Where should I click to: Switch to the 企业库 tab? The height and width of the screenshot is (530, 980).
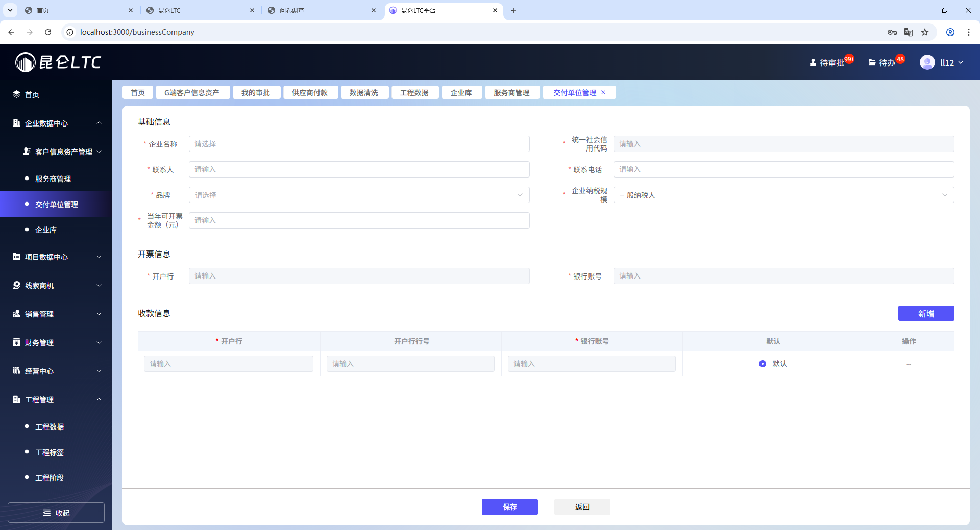(461, 92)
